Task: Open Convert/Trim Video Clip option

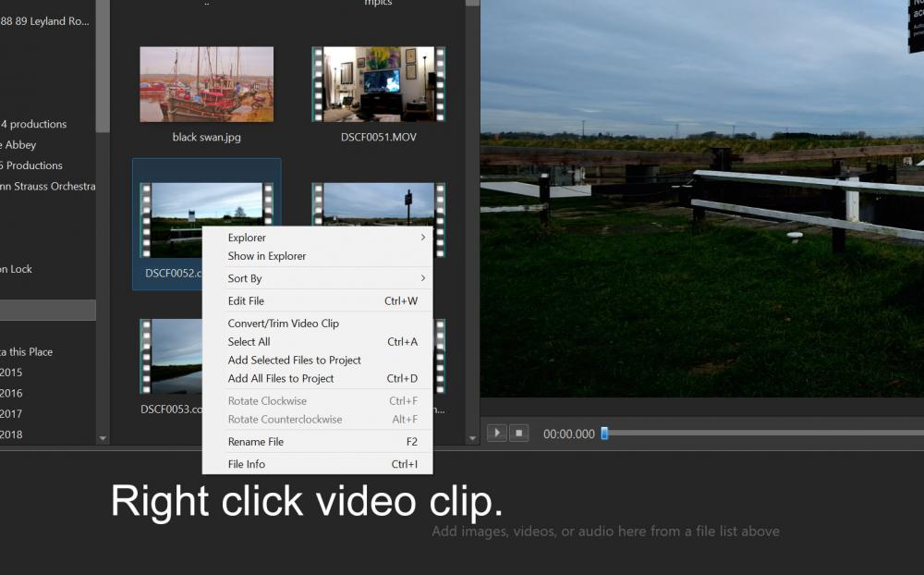Action: pyautogui.click(x=284, y=324)
